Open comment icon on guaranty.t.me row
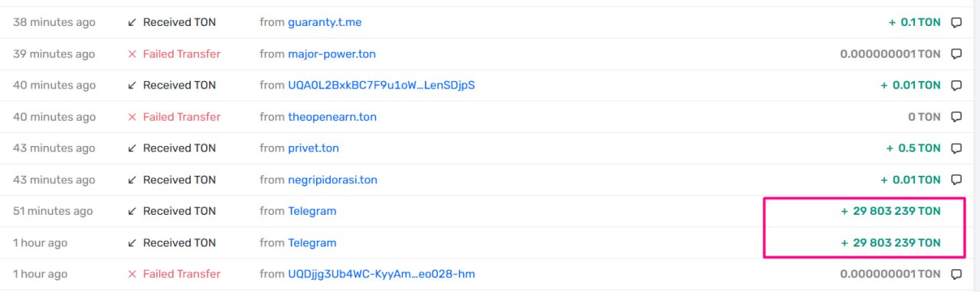Screen dimensions: 980x292 coord(956,23)
